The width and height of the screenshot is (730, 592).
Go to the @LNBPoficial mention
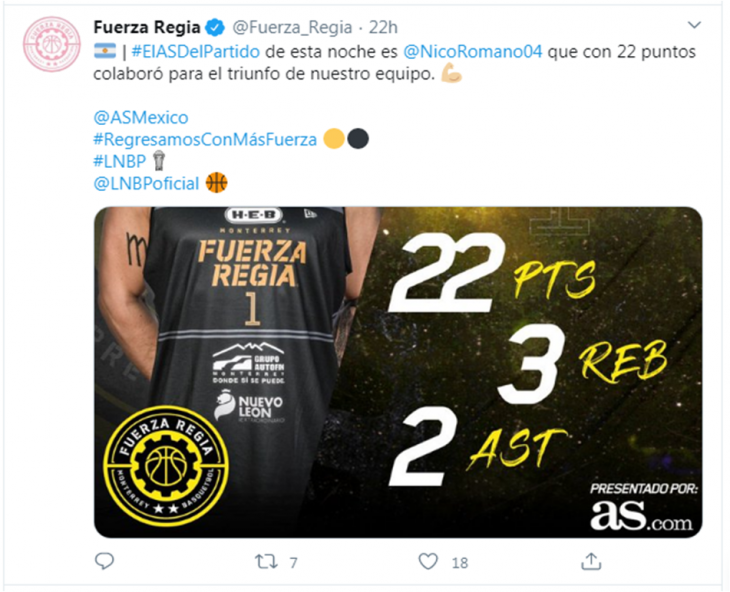[147, 183]
